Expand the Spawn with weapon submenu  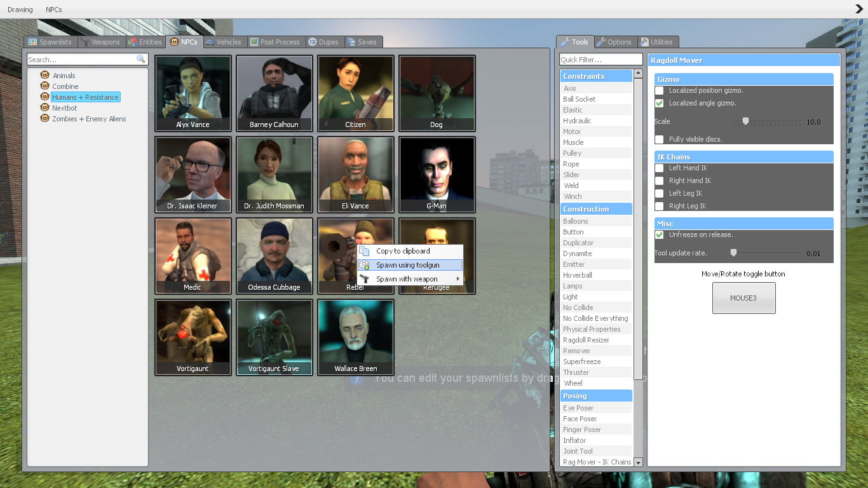pos(410,279)
